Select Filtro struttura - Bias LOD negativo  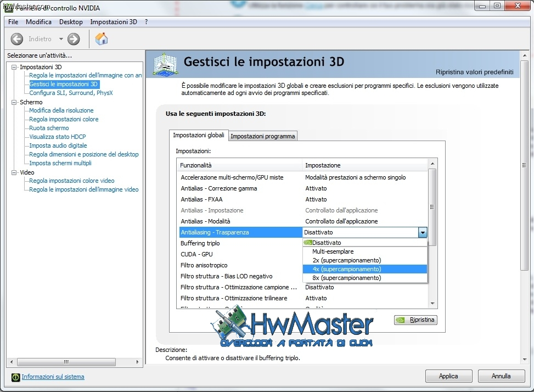tap(240, 276)
